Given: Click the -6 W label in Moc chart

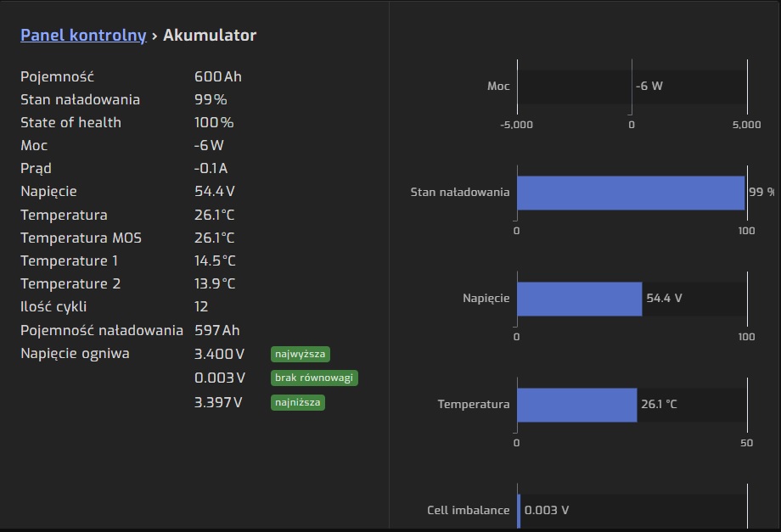Looking at the screenshot, I should [x=649, y=87].
